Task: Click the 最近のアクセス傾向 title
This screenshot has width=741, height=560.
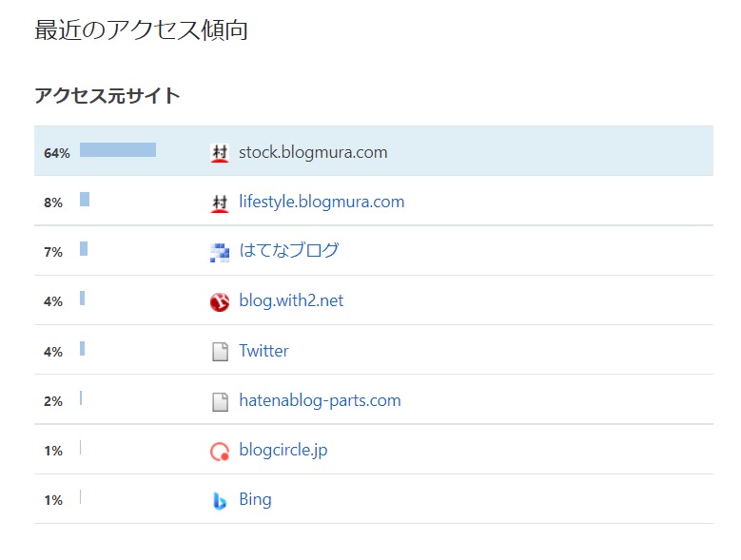Action: point(142,30)
